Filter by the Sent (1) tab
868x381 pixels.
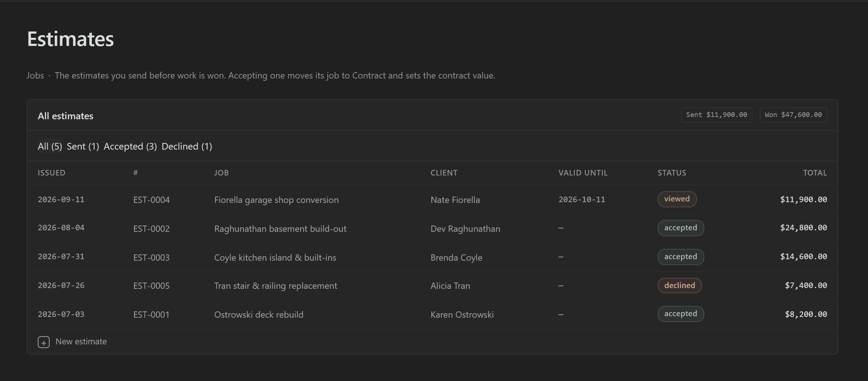[x=83, y=146]
